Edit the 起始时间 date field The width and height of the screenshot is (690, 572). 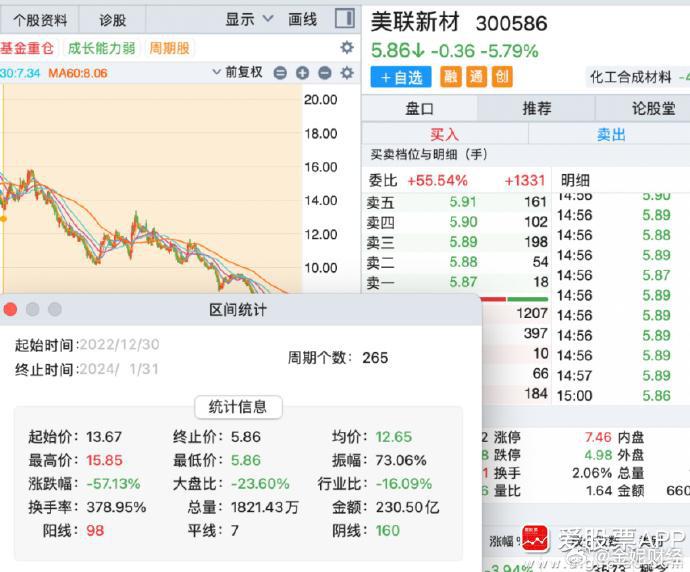[119, 345]
